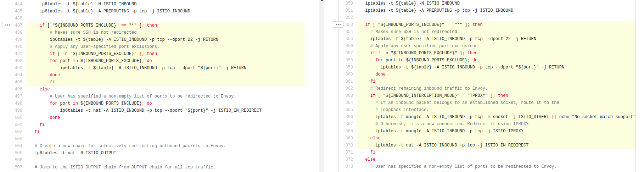Image resolution: width=644 pixels, height=172 pixels.
Task: Click line number 373 in right pane
Action: tap(349, 166)
